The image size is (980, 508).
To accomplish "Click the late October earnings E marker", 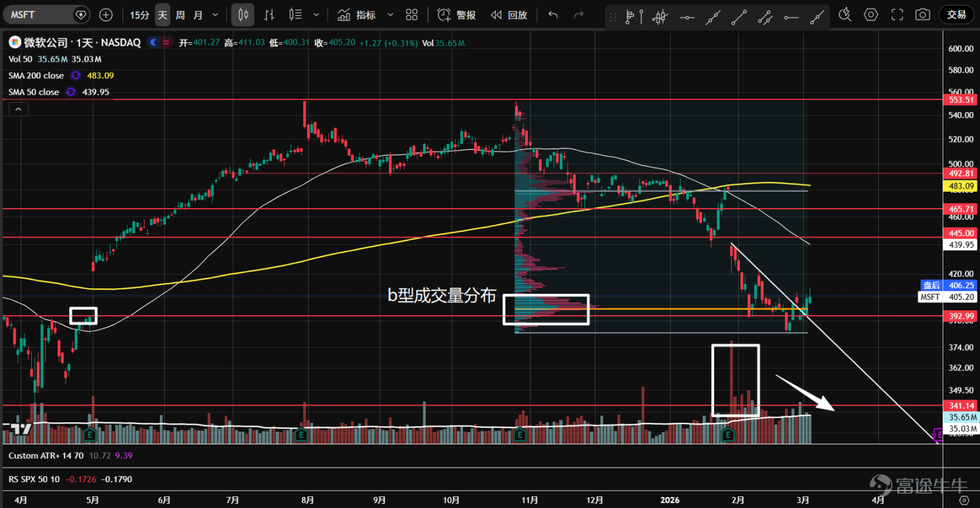I will tap(519, 435).
